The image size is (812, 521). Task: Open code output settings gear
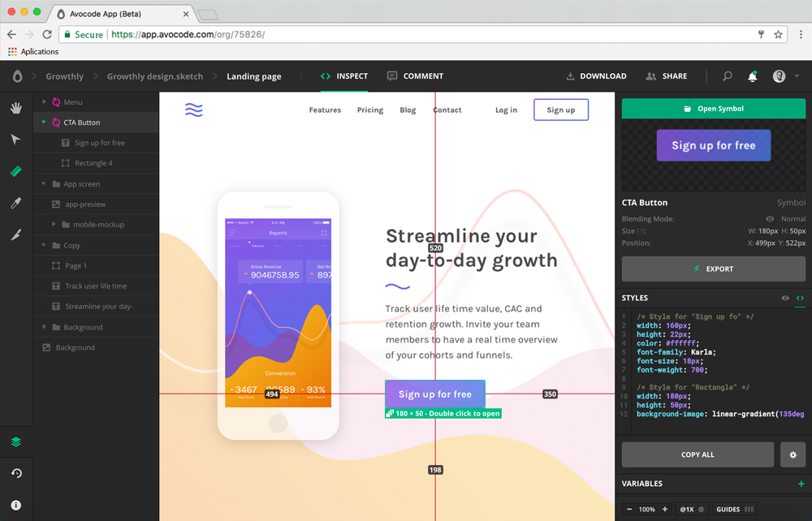coord(793,454)
